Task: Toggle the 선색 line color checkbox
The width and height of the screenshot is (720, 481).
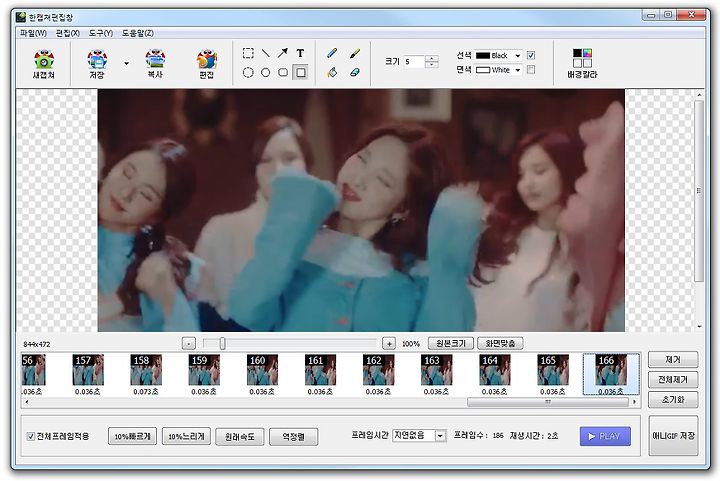Action: point(531,56)
